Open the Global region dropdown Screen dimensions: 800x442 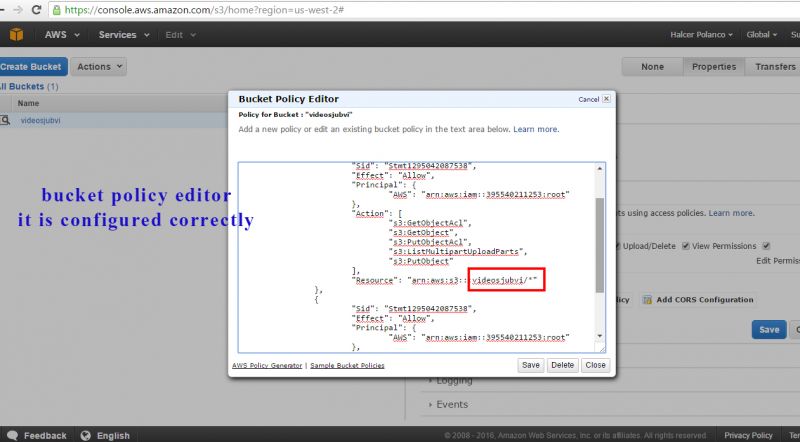coord(761,35)
